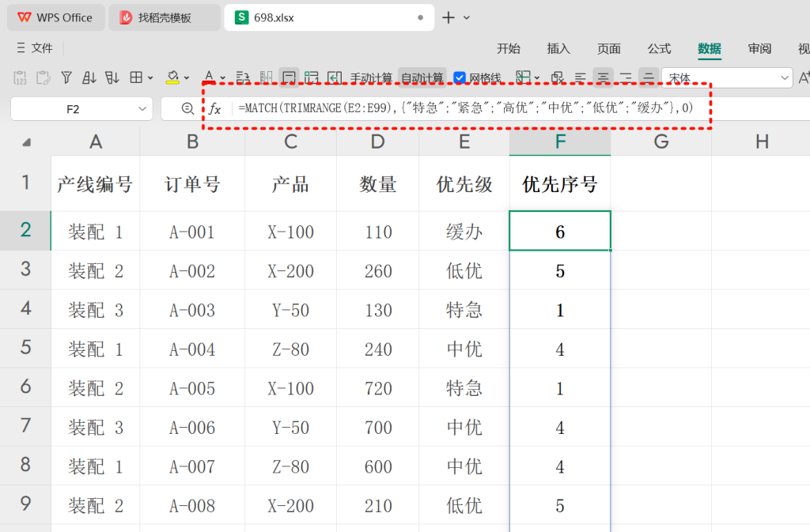Open the borders grid icon

[x=136, y=78]
